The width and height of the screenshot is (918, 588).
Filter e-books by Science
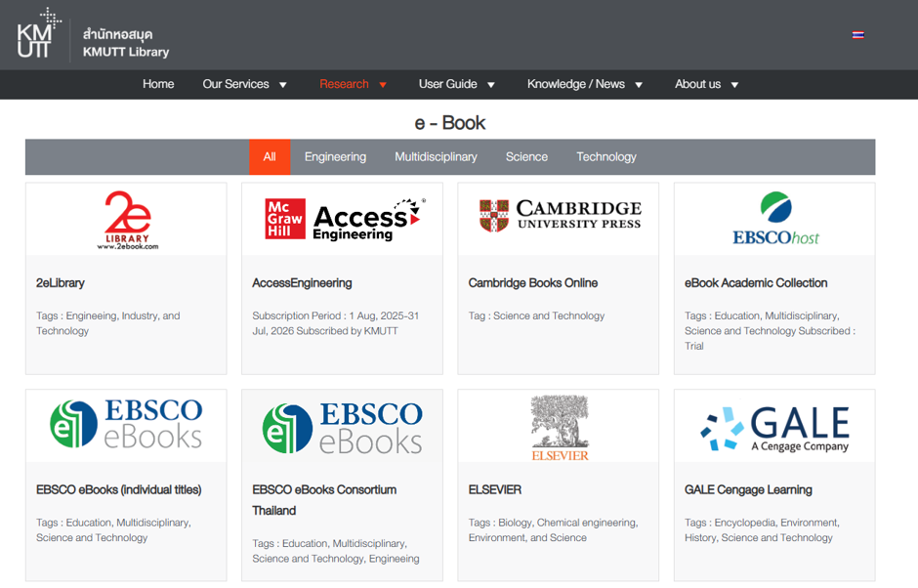point(526,157)
